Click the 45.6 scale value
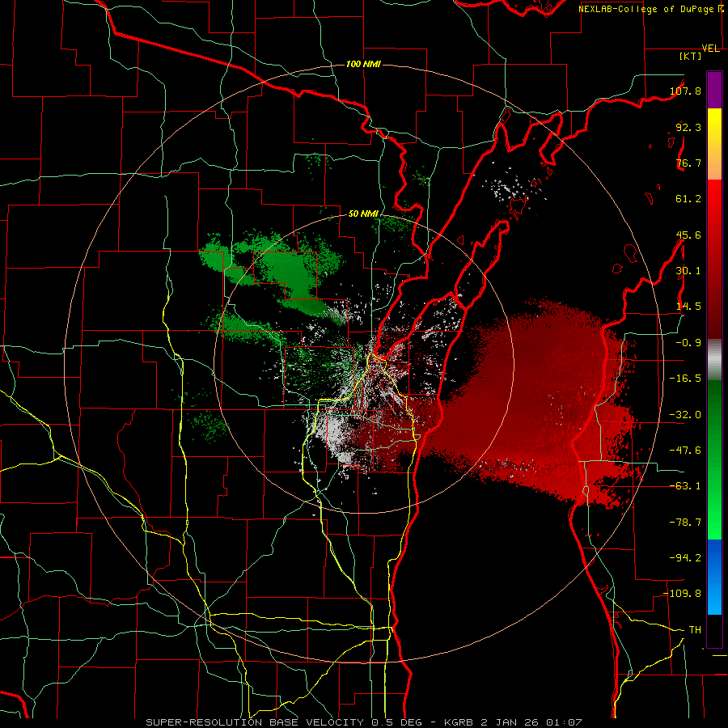Screen dimensions: 728x728 point(688,235)
